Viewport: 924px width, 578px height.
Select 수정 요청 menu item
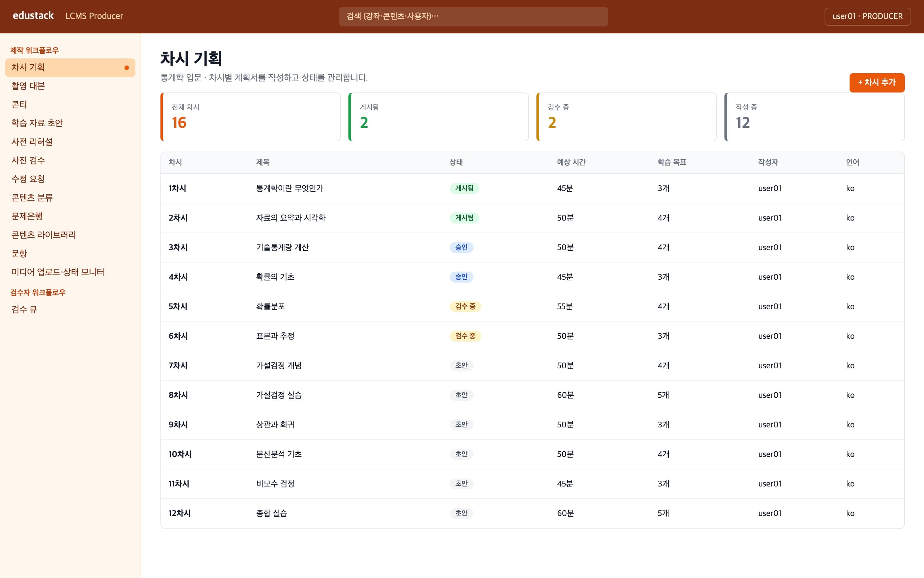[70, 179]
